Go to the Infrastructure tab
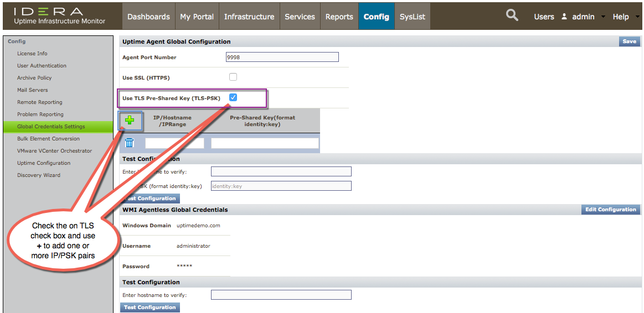This screenshot has width=644, height=313. point(249,17)
